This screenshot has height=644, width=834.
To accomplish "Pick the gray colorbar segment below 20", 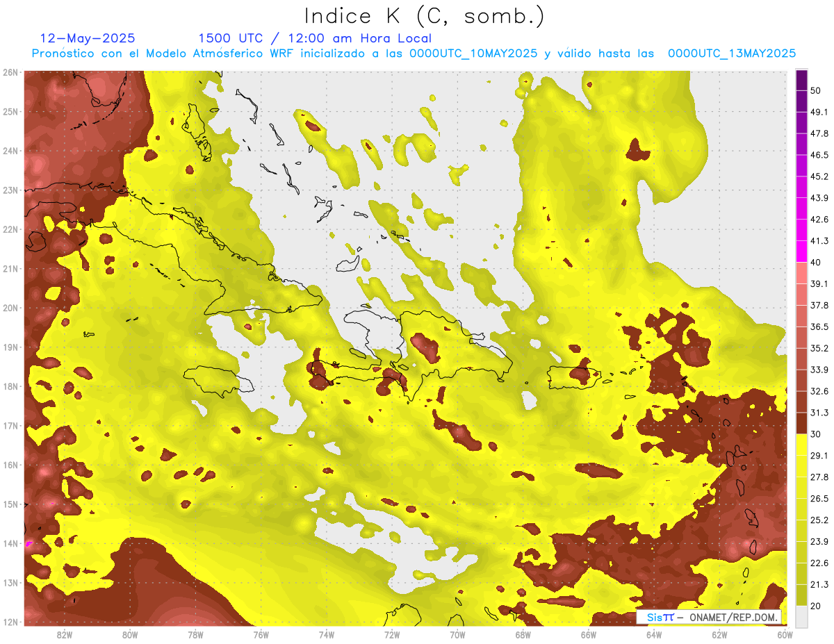I will pyautogui.click(x=801, y=616).
